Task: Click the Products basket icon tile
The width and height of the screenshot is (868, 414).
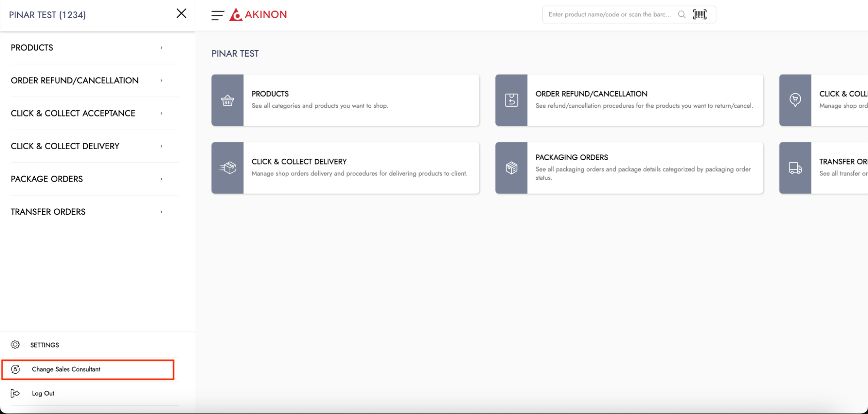Action: pos(228,100)
